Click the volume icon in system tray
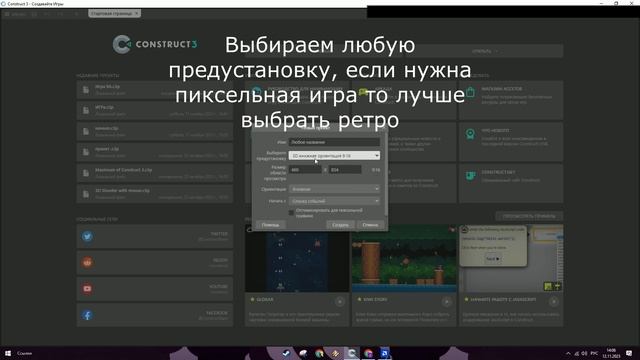 click(x=584, y=353)
